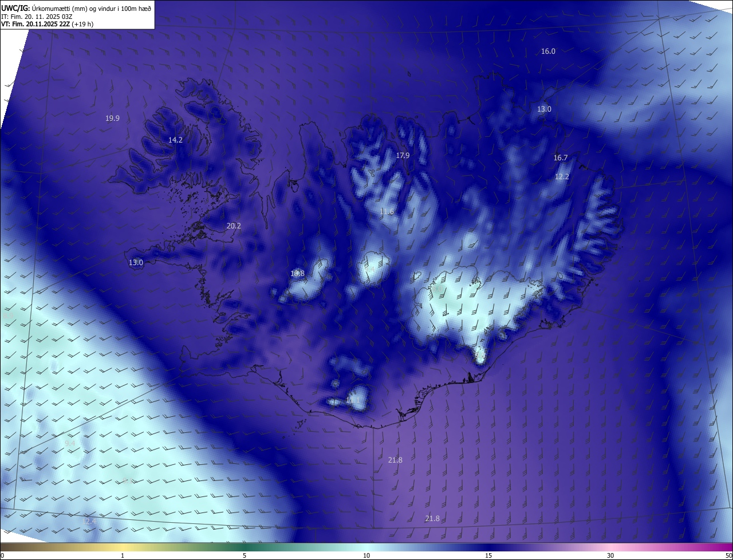Click the '1' label on the color scale
The width and height of the screenshot is (733, 560).
point(123,555)
